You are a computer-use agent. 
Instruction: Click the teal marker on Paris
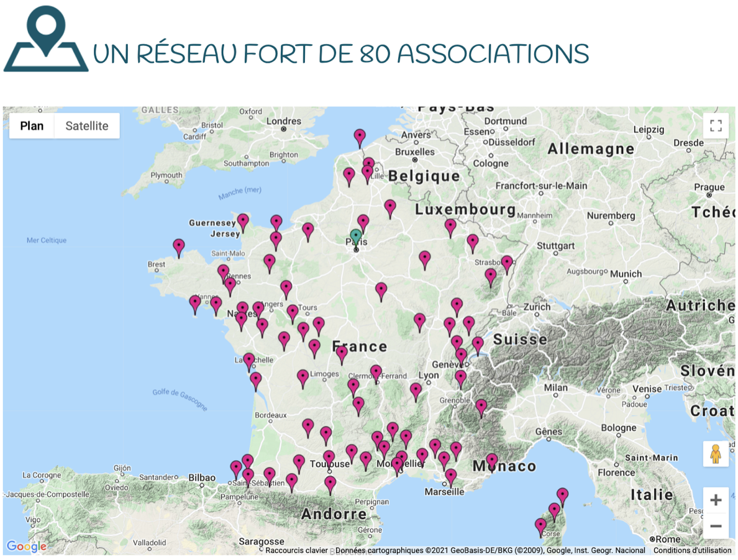coord(356,237)
